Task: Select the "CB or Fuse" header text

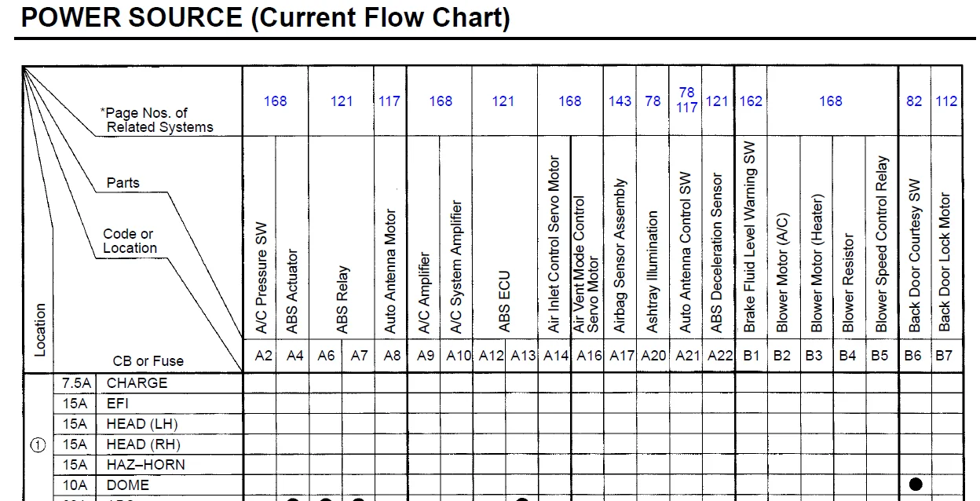Action: coord(148,361)
